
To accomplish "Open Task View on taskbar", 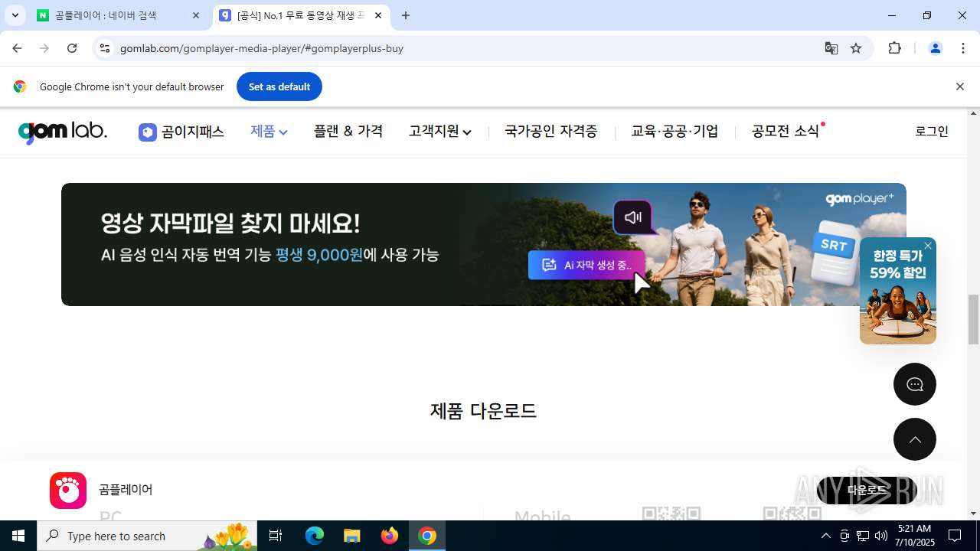I will 276,536.
